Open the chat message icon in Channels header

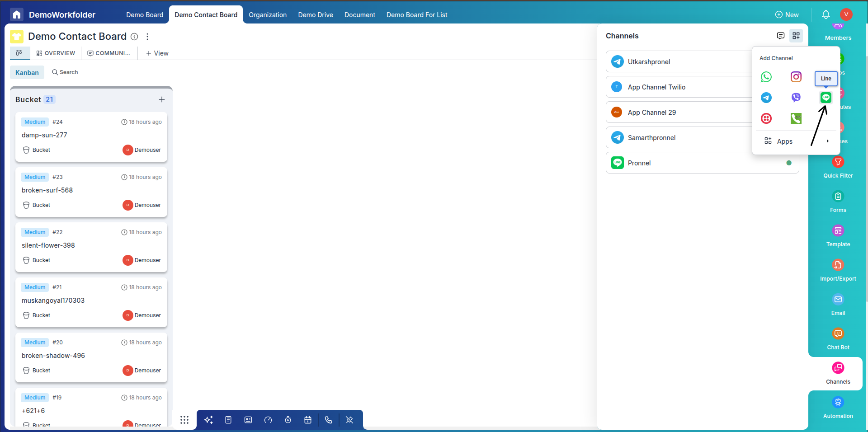pos(780,36)
